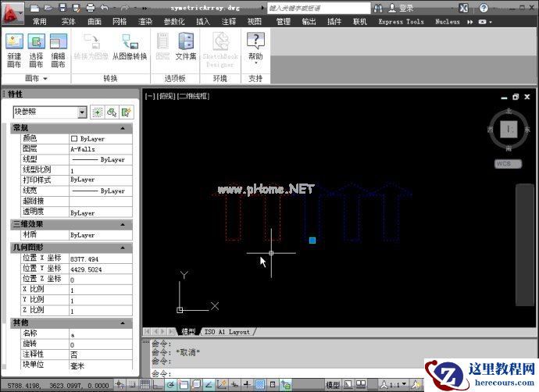Image resolution: width=539 pixels, height=392 pixels.
Task: Toggle snap mode in status bar
Action: coord(133,384)
